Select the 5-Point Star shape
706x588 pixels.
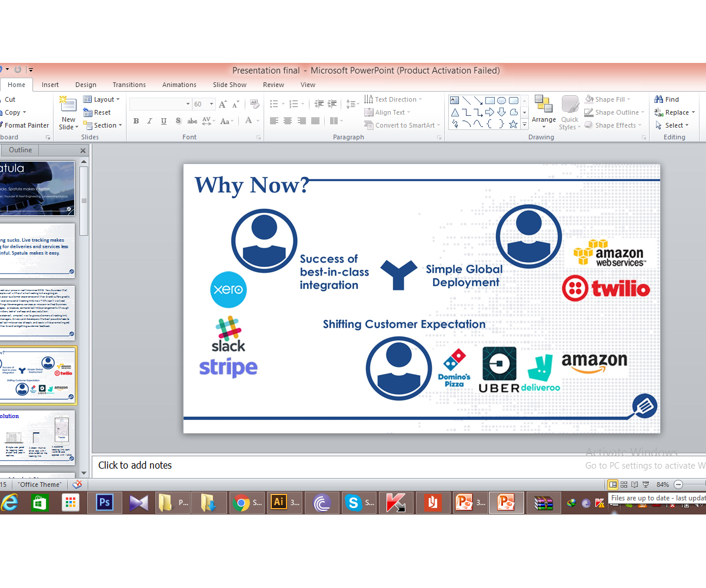tap(514, 124)
